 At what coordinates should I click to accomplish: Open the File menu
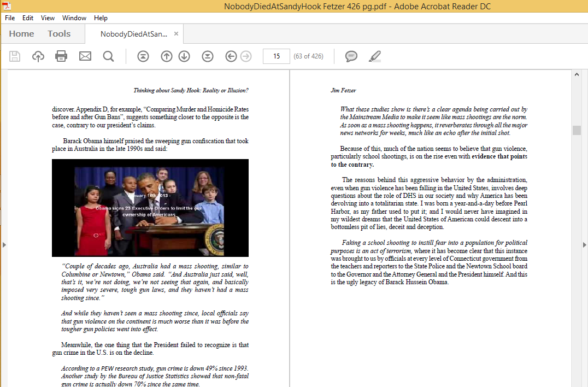10,18
